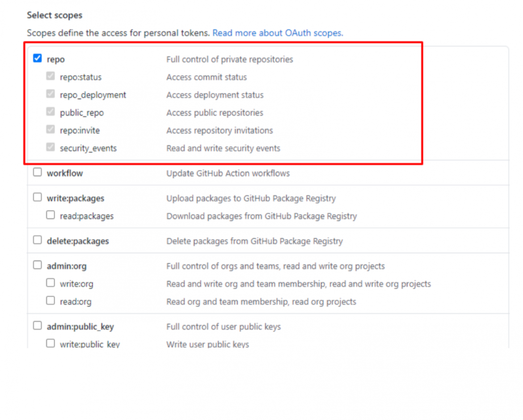This screenshot has width=523, height=420.
Task: Click the repo:invite checkbox
Action: pyautogui.click(x=50, y=129)
